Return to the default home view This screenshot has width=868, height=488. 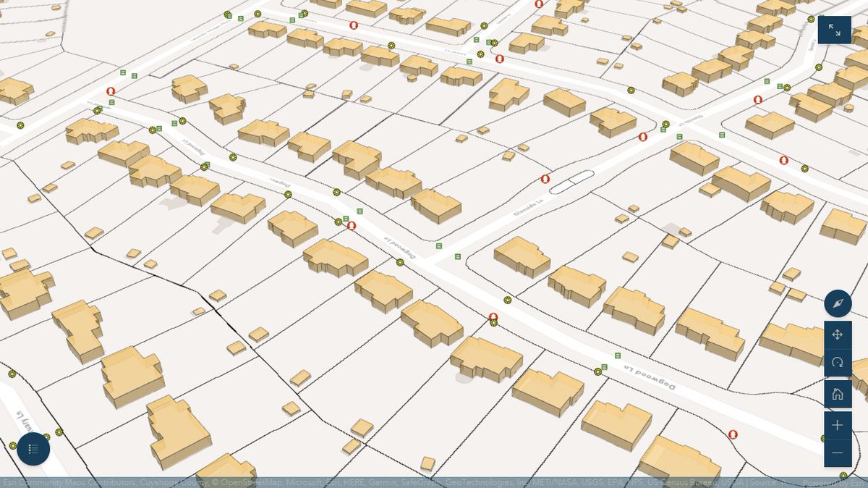click(838, 394)
